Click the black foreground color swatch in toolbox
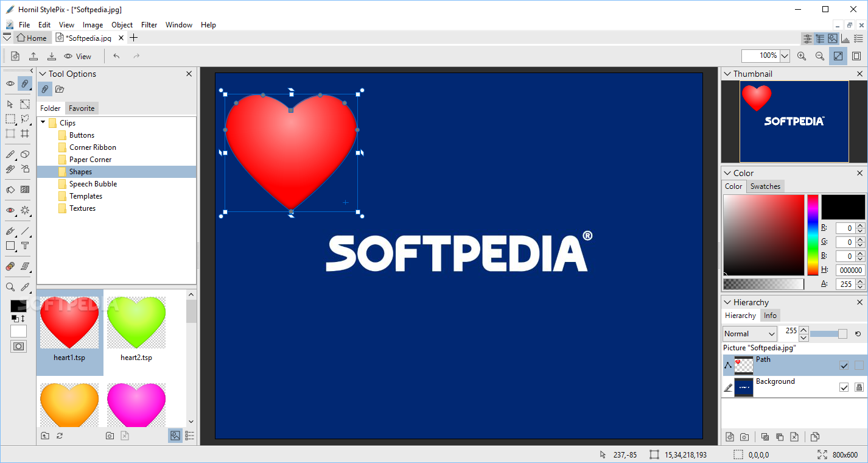This screenshot has height=463, width=868. [18, 306]
